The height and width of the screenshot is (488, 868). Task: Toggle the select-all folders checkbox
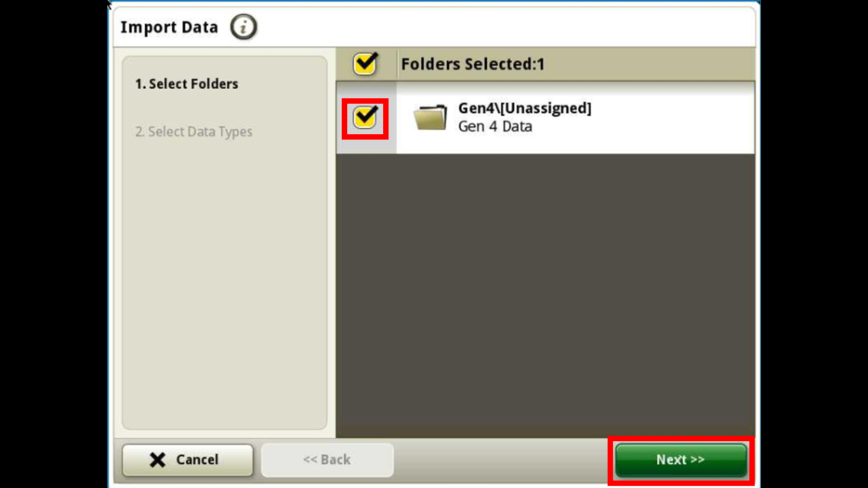[366, 64]
